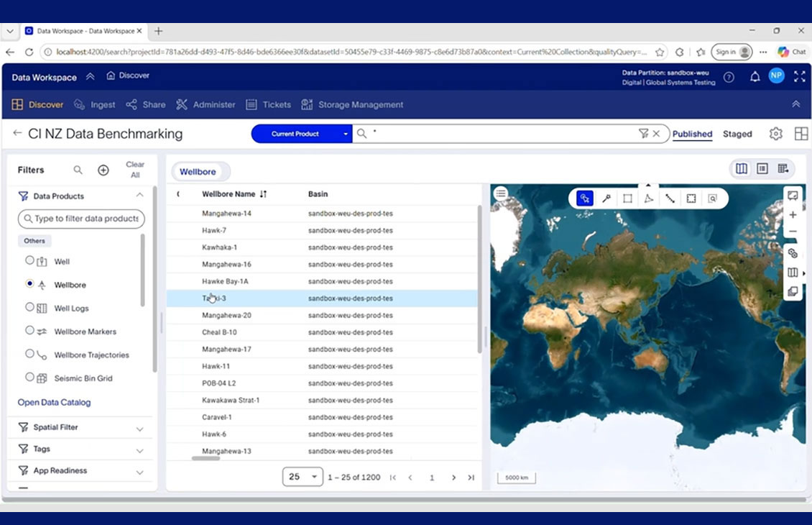812x525 pixels.
Task: Open the NP user avatar
Action: pyautogui.click(x=776, y=76)
